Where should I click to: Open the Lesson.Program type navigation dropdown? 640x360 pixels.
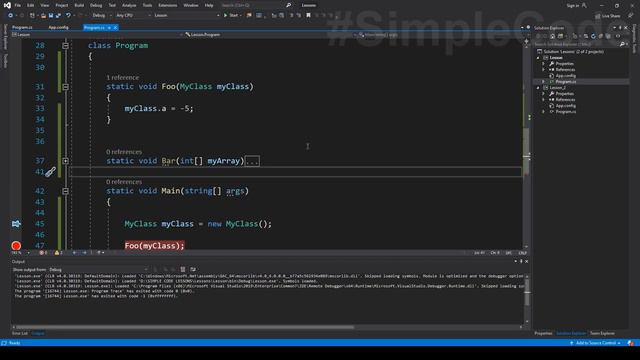point(269,35)
